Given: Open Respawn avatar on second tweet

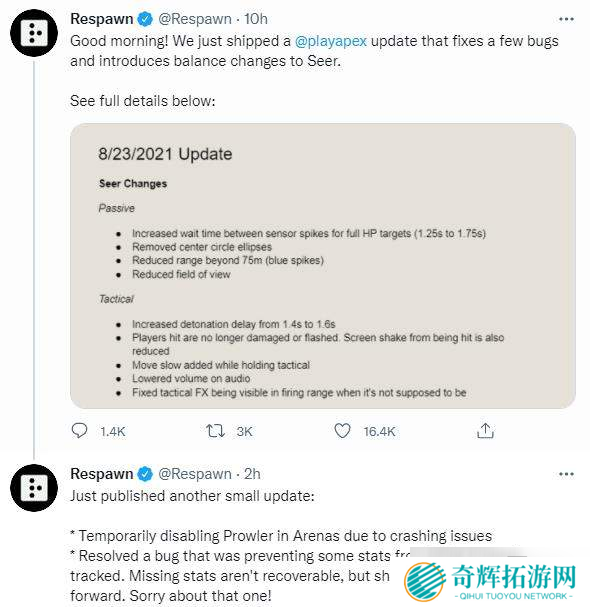Looking at the screenshot, I should (34, 488).
